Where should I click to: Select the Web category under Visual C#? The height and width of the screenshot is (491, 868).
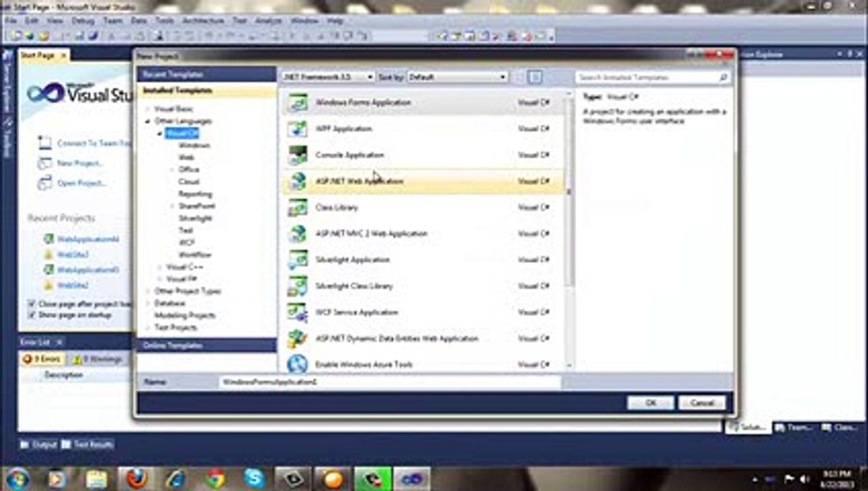pyautogui.click(x=186, y=158)
